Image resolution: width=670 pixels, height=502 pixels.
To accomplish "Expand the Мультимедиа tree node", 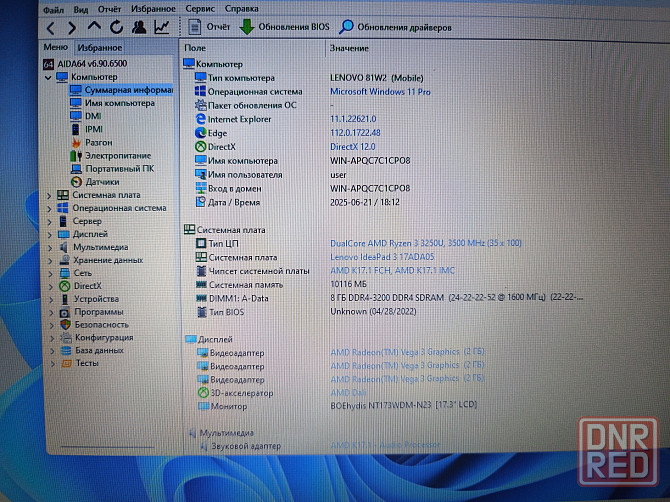I will 50,248.
